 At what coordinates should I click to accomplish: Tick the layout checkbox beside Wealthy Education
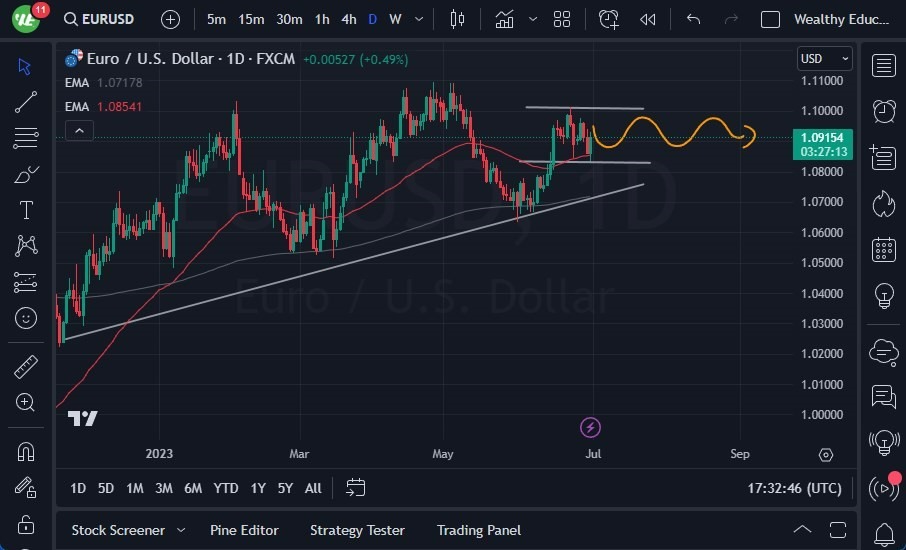pyautogui.click(x=770, y=19)
